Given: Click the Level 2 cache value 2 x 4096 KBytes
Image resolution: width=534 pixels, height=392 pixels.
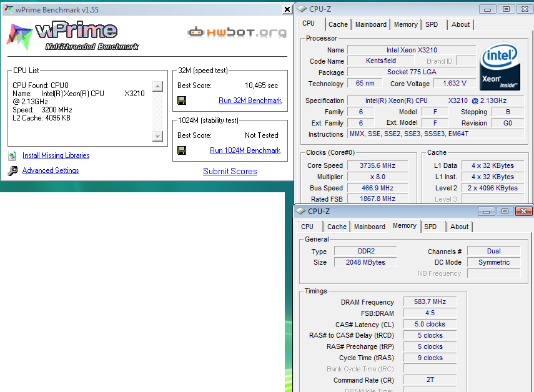Looking at the screenshot, I should click(x=492, y=188).
